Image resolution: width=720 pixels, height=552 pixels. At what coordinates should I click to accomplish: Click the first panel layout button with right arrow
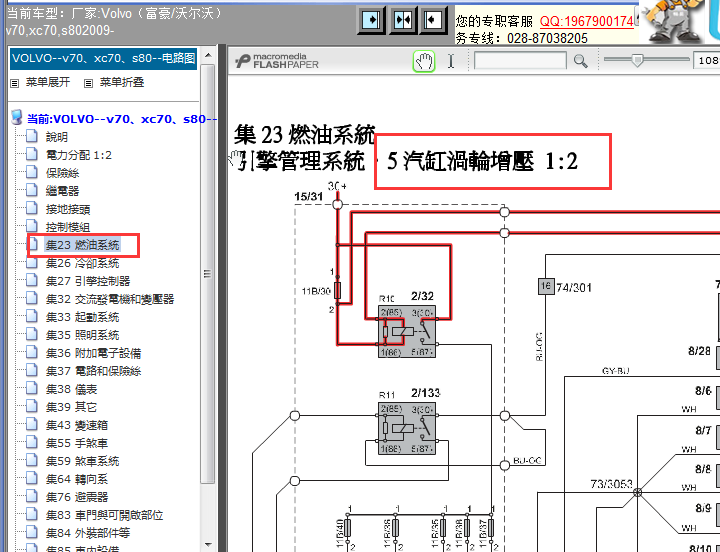pyautogui.click(x=371, y=20)
